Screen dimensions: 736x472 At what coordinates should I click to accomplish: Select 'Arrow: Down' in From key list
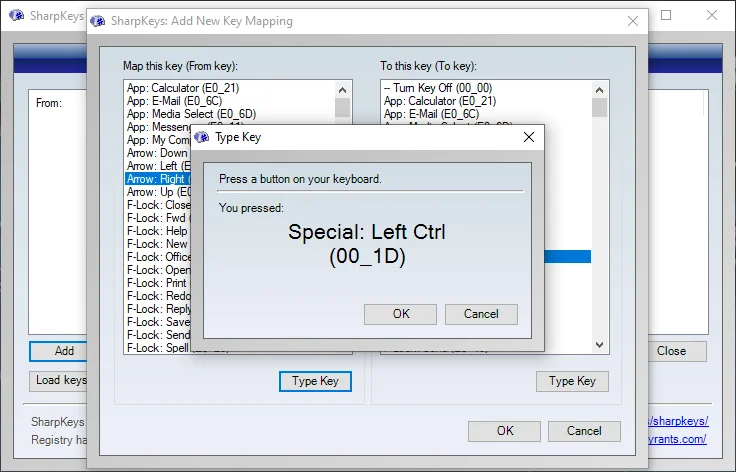[x=158, y=153]
